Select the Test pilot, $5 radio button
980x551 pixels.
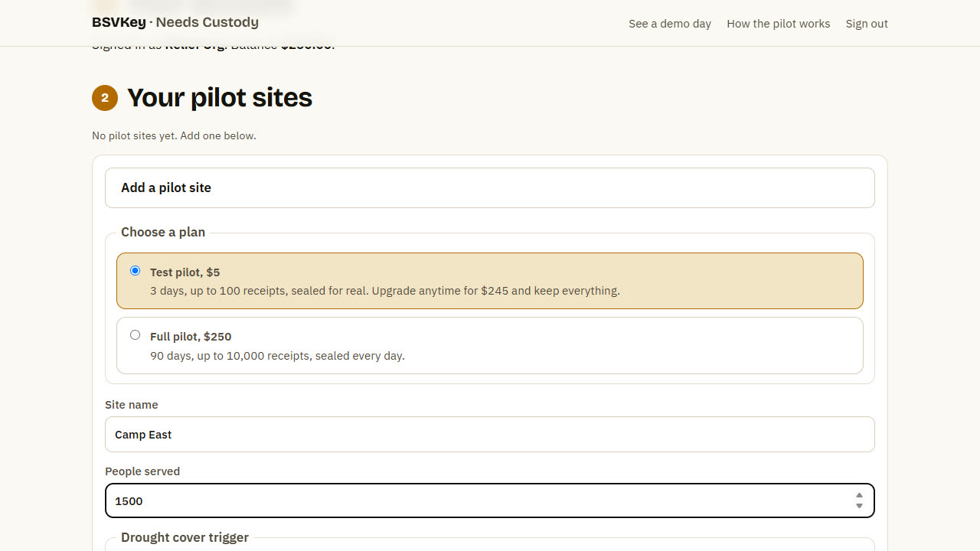click(x=136, y=271)
